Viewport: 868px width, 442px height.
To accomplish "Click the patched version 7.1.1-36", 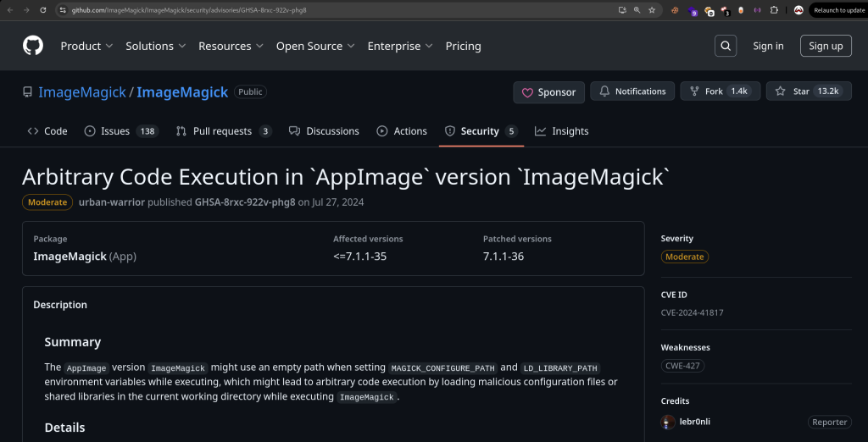I will coord(504,256).
